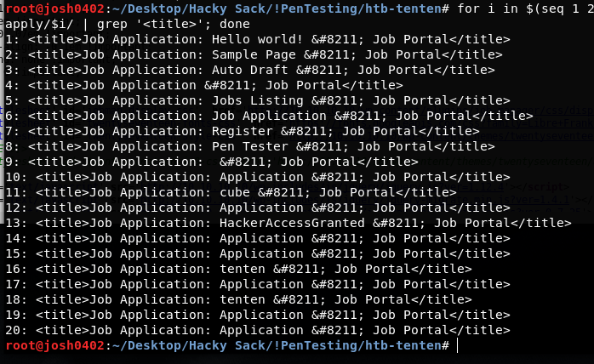Click the grep '<title>' command portion
Image resolution: width=594 pixels, height=364 pixels.
tap(154, 24)
